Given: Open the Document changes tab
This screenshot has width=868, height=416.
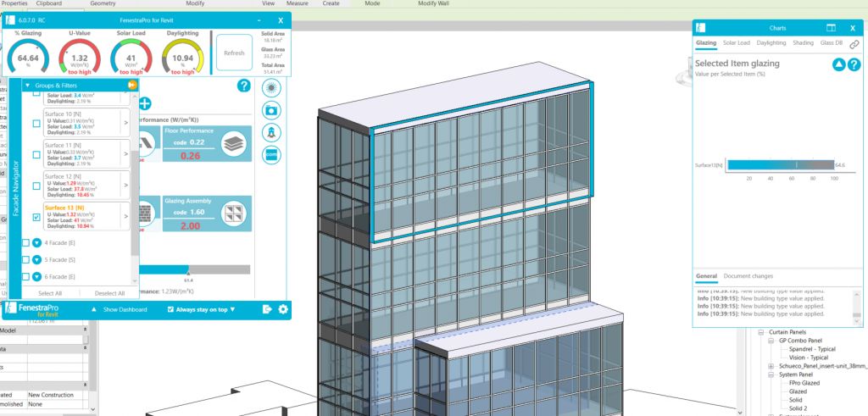Looking at the screenshot, I should 748,276.
